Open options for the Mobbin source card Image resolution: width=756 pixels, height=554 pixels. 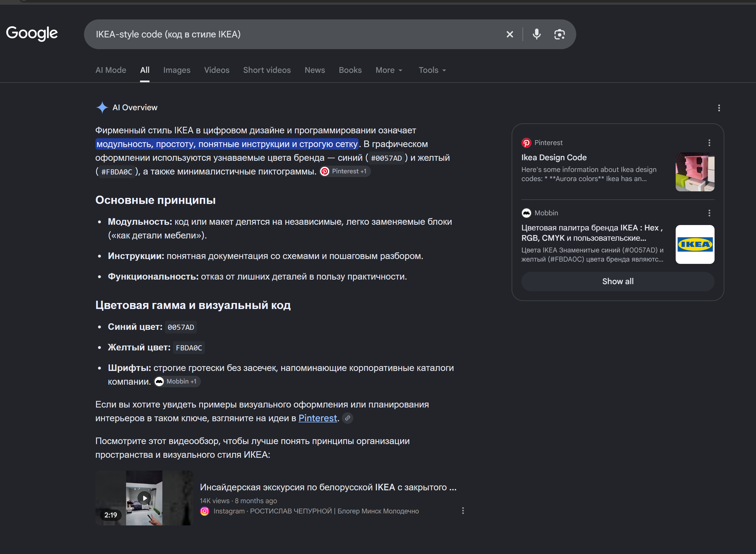[709, 213]
